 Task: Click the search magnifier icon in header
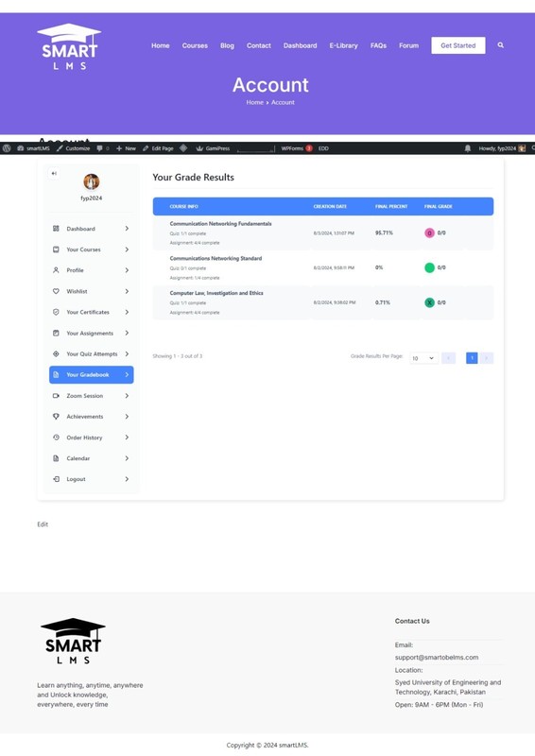click(500, 44)
